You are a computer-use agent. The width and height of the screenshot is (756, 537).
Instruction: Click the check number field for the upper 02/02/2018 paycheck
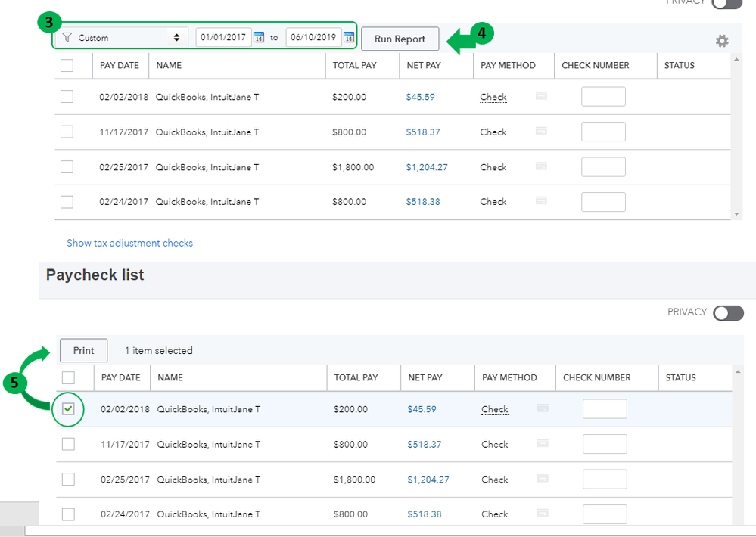coord(603,97)
